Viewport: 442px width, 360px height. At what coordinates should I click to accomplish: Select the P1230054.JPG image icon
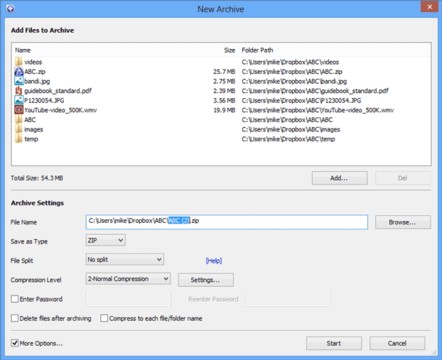point(19,100)
